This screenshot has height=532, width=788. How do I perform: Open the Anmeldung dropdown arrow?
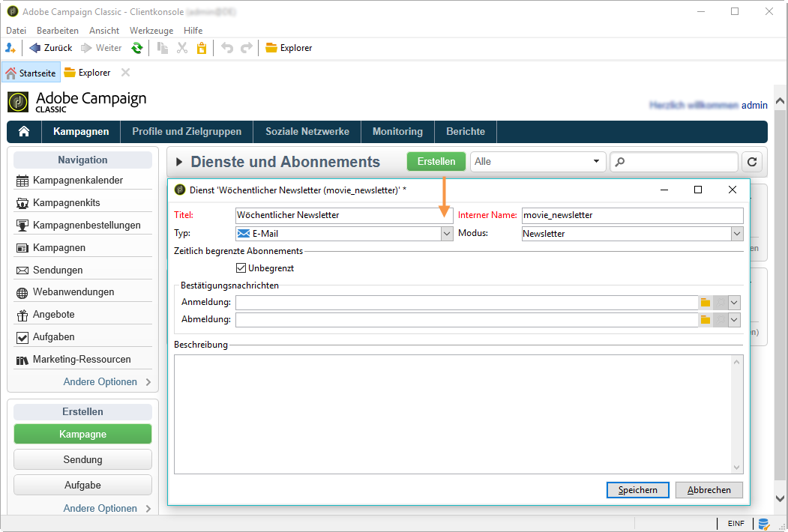734,303
